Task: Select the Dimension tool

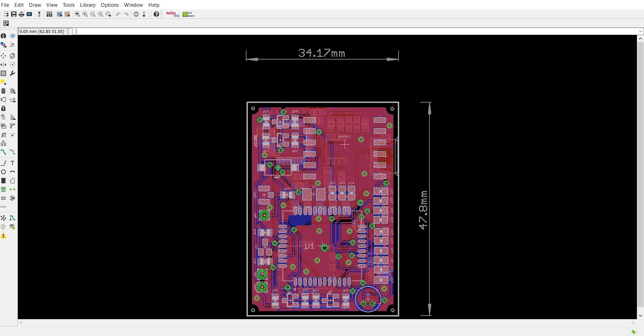Action: (x=3, y=207)
